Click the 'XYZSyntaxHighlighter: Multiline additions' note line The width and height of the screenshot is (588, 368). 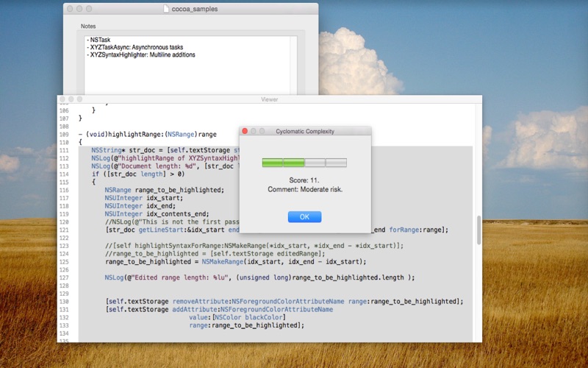[x=141, y=54]
